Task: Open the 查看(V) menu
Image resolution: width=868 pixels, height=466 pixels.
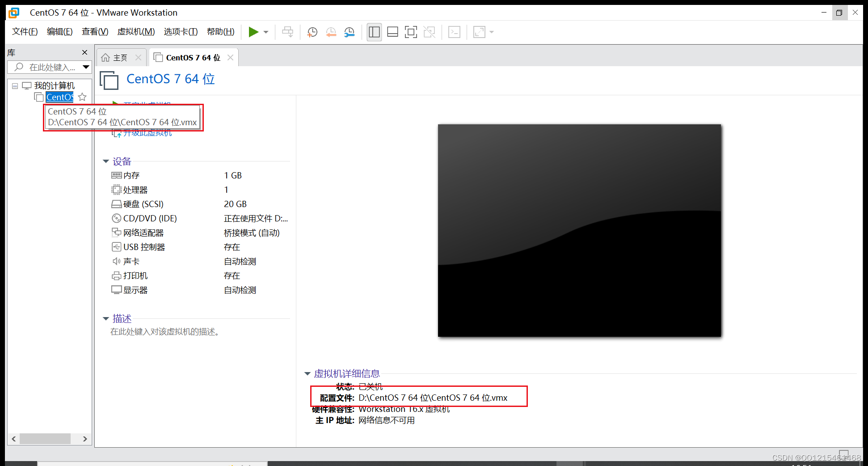Action: pos(95,32)
